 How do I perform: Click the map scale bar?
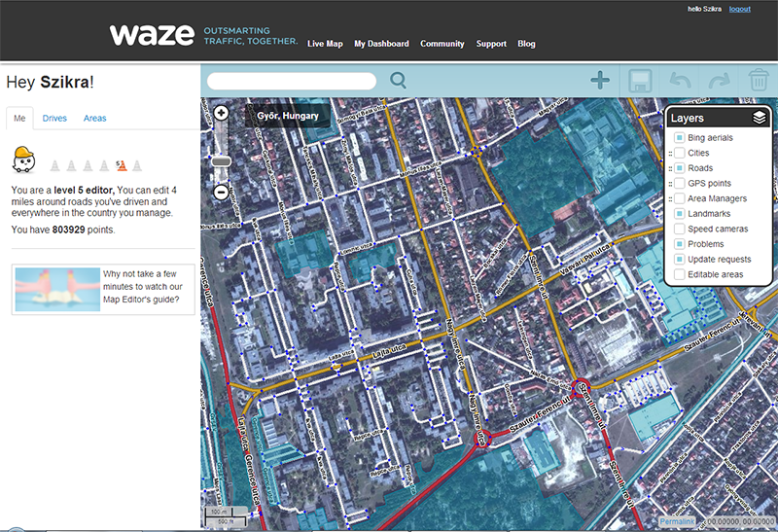pos(226,516)
